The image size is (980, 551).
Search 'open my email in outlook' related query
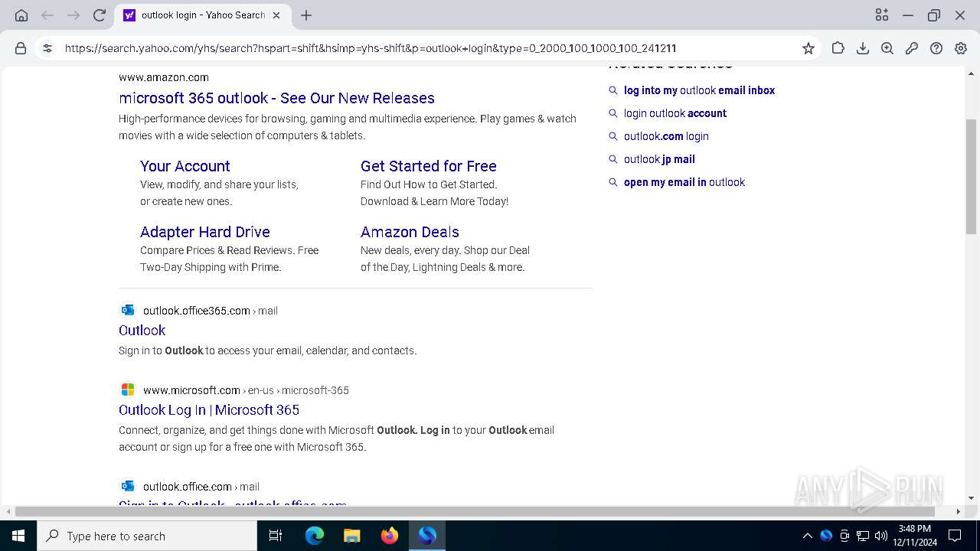point(684,182)
